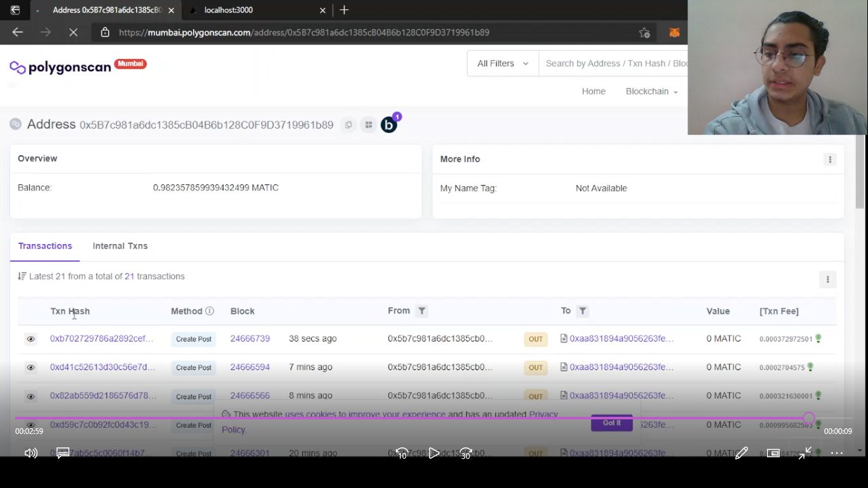Click the gas icon beside 0.0002704575 fee

pyautogui.click(x=810, y=367)
